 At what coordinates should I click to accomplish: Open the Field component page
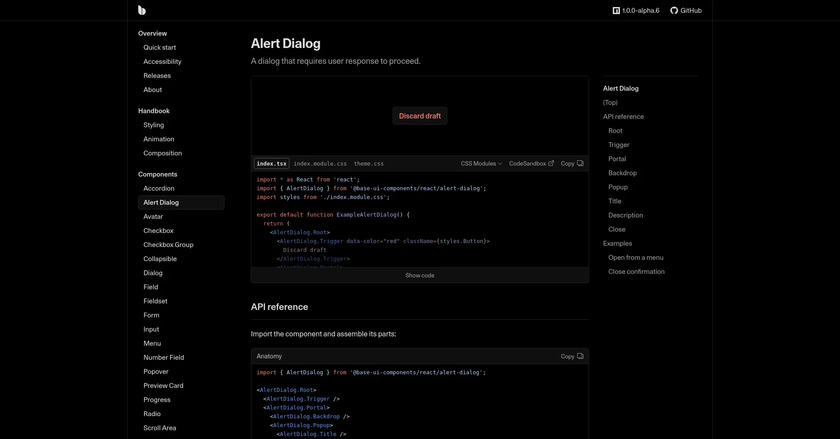click(x=151, y=287)
